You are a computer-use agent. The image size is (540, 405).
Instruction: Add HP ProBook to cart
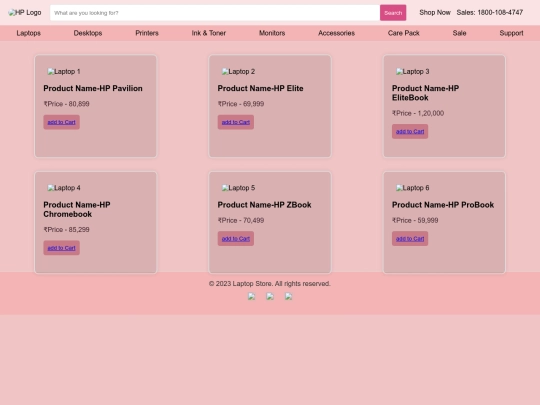point(410,239)
